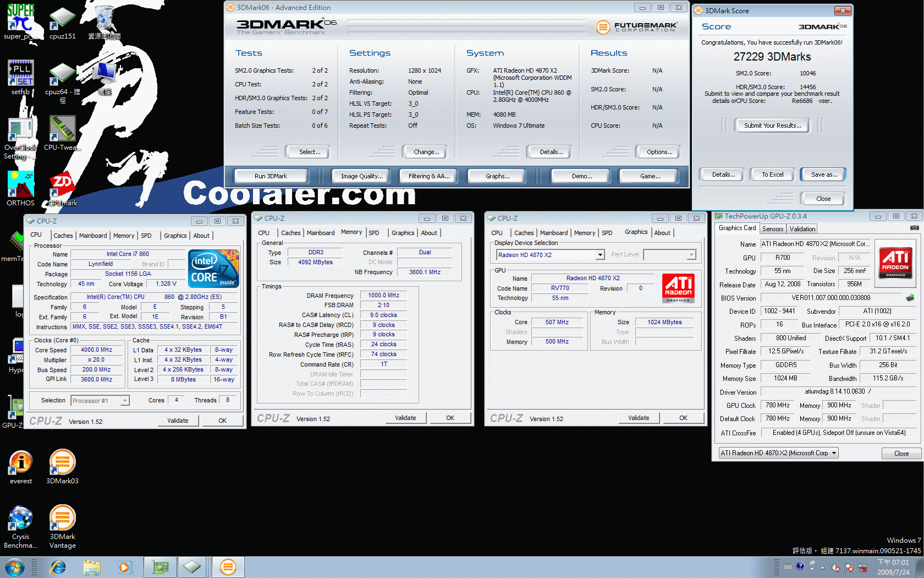Select SPD tab in middle CPU-Z window

[x=374, y=233]
